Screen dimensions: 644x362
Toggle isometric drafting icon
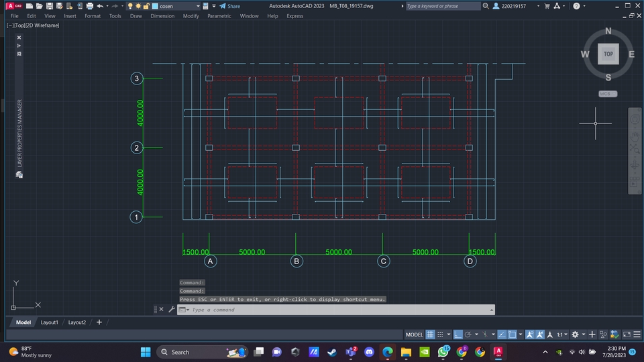485,335
